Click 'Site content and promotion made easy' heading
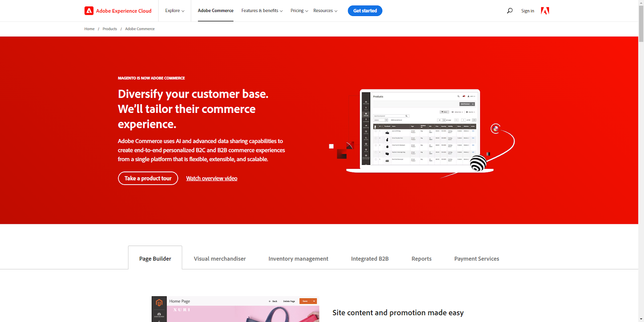This screenshot has height=322, width=644. [398, 313]
